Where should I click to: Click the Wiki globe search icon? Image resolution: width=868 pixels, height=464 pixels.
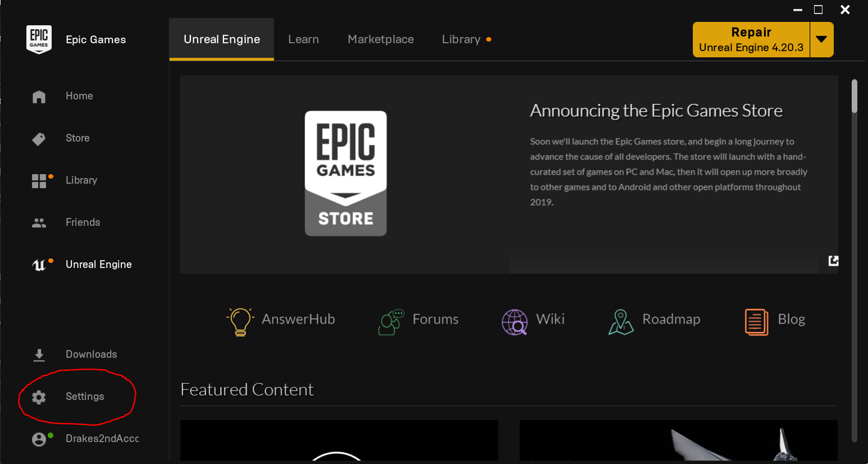[514, 322]
